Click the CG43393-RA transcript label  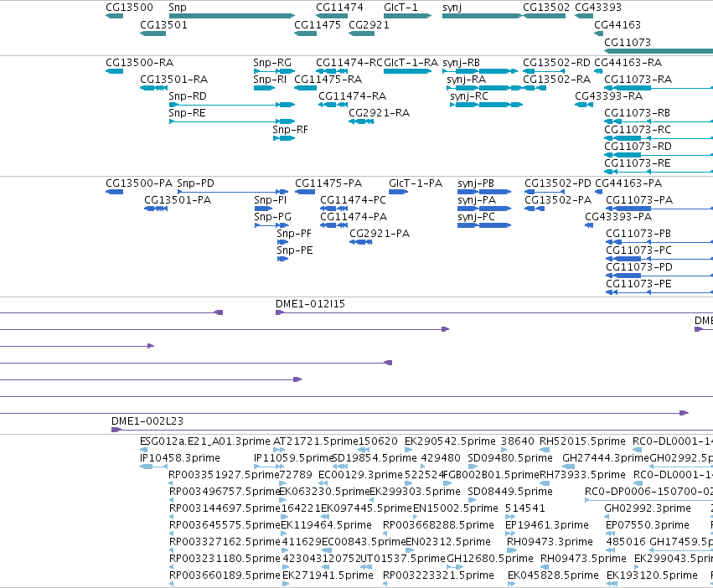pyautogui.click(x=609, y=96)
